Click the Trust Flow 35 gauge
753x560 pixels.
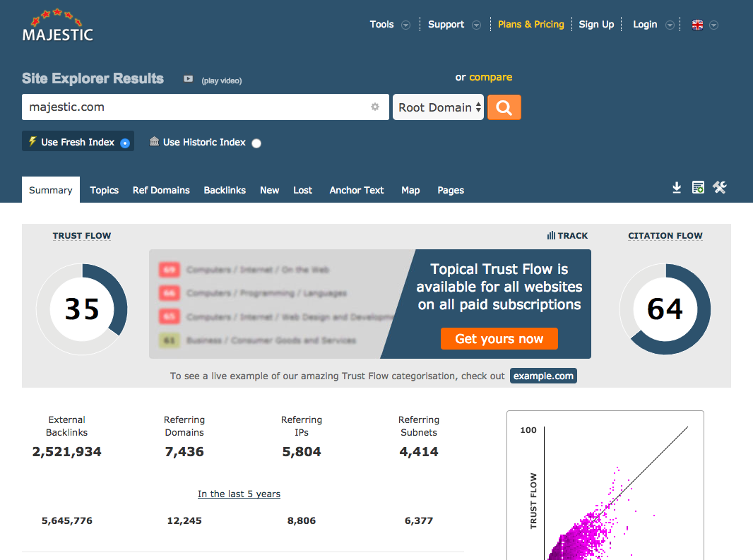coord(82,309)
